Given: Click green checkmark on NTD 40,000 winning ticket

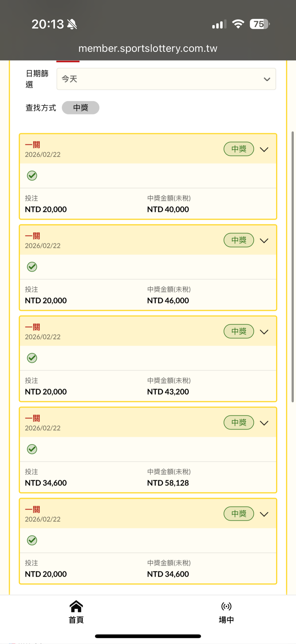Looking at the screenshot, I should (x=32, y=176).
